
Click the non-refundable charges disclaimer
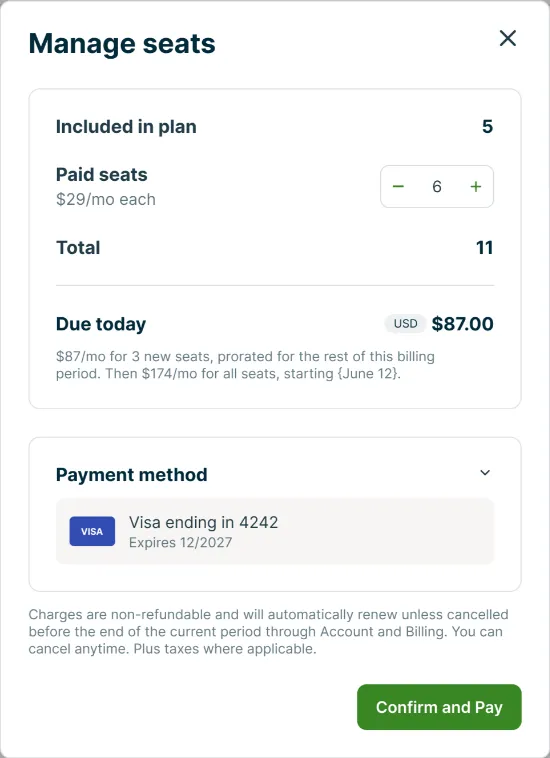click(x=268, y=631)
